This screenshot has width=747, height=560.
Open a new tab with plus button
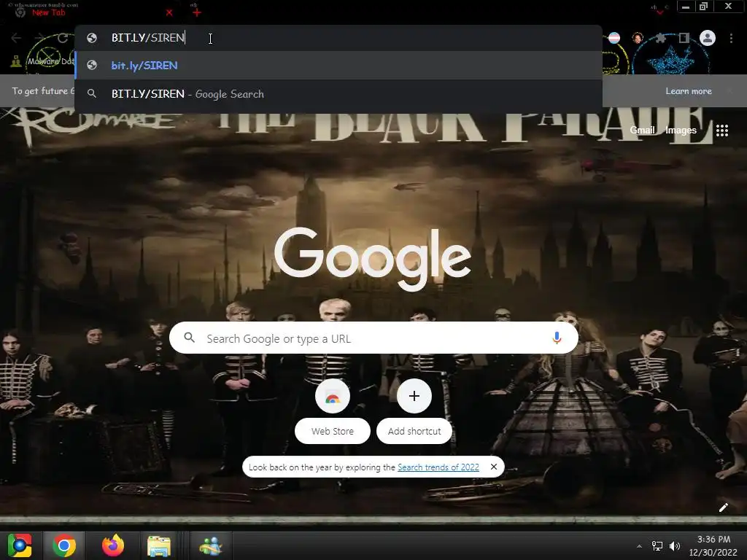(197, 13)
